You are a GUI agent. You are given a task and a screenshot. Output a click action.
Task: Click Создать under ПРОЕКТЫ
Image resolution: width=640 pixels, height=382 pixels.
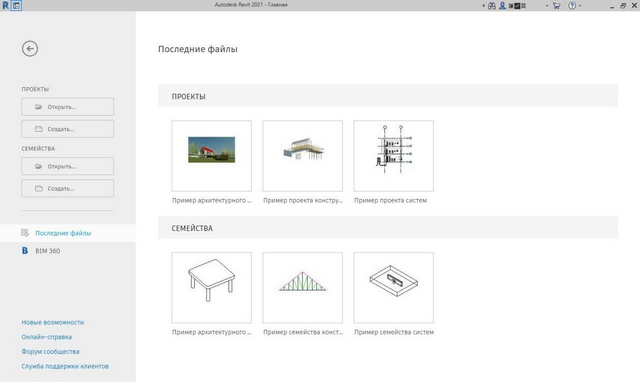(x=68, y=129)
